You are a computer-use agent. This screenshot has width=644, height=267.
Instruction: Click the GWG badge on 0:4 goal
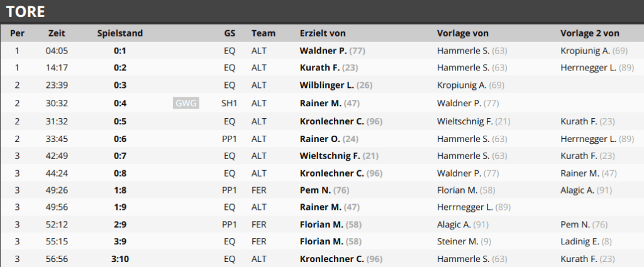click(186, 103)
